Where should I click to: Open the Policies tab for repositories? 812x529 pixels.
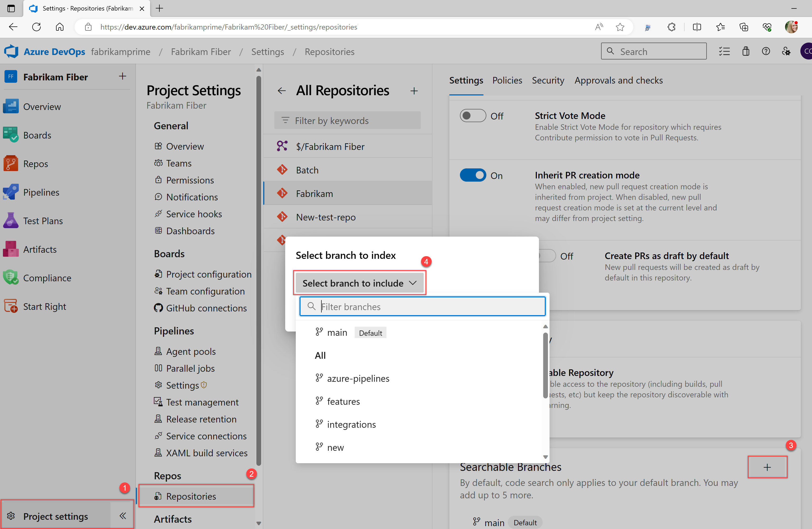coord(506,80)
